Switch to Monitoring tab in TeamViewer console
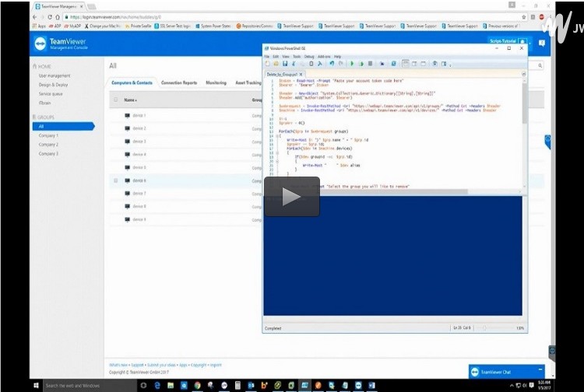This screenshot has height=392, width=584. (x=216, y=82)
